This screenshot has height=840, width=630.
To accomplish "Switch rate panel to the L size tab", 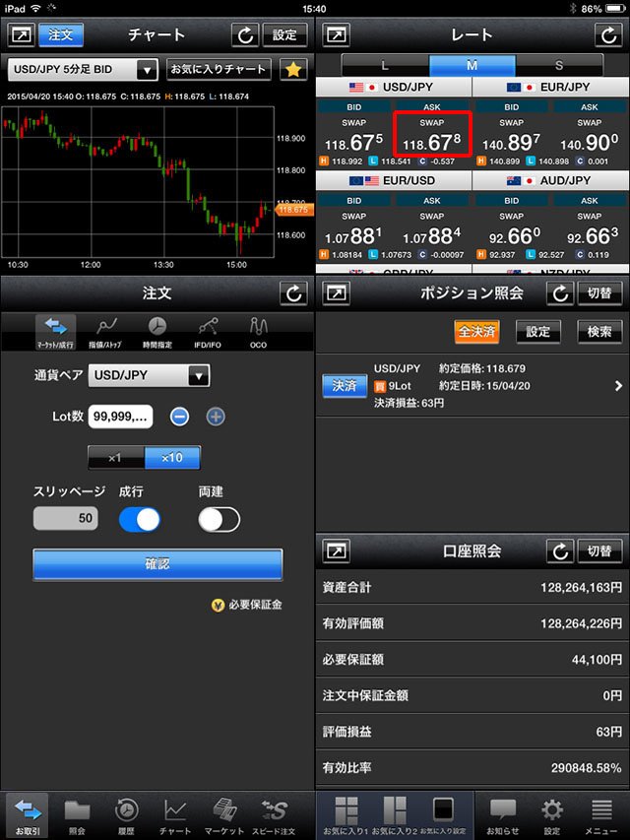I will 385,65.
